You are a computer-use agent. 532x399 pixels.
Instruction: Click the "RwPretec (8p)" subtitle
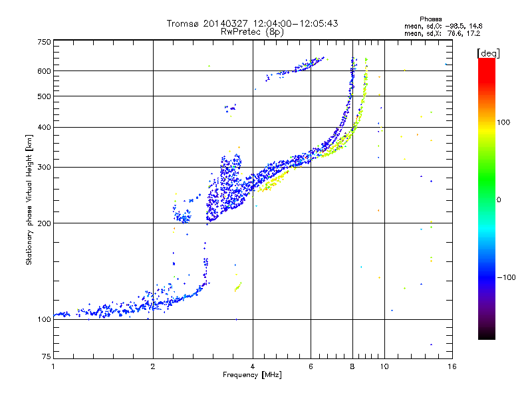click(252, 32)
